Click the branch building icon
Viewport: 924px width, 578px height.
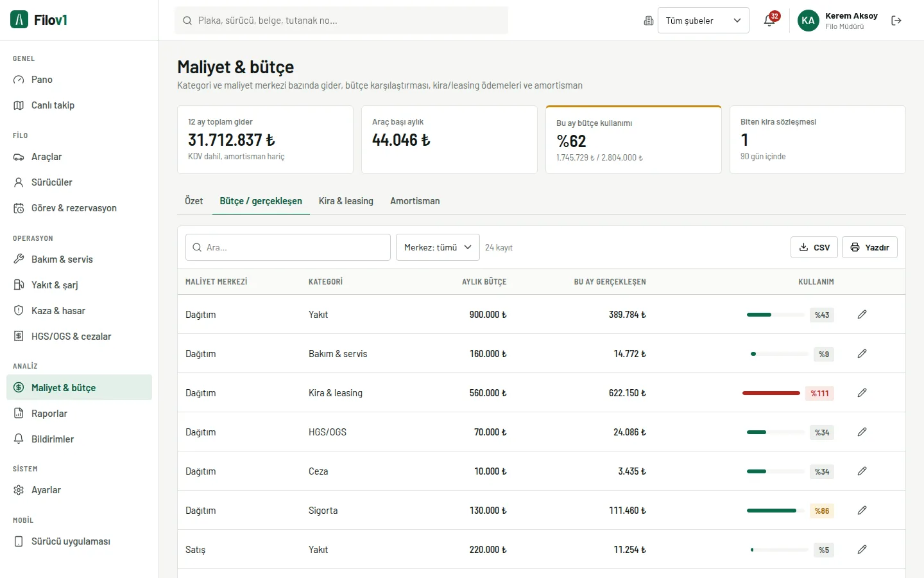648,21
